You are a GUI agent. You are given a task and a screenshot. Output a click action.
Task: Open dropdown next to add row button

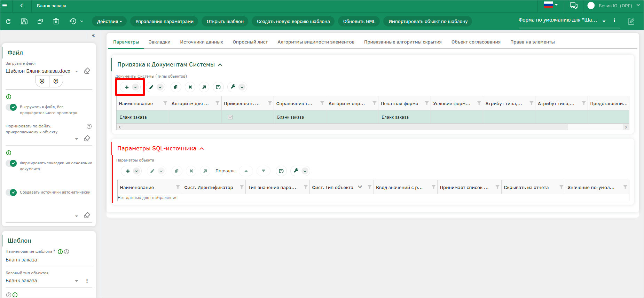tap(136, 87)
